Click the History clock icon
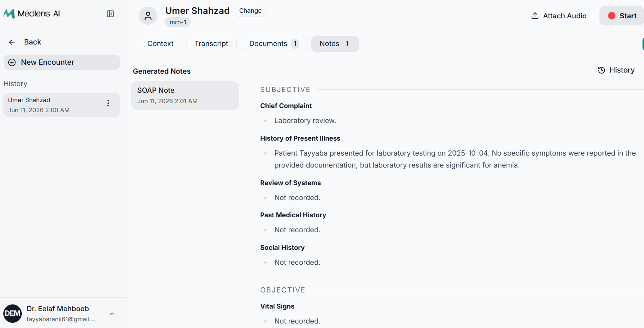This screenshot has height=328, width=644. [x=602, y=70]
